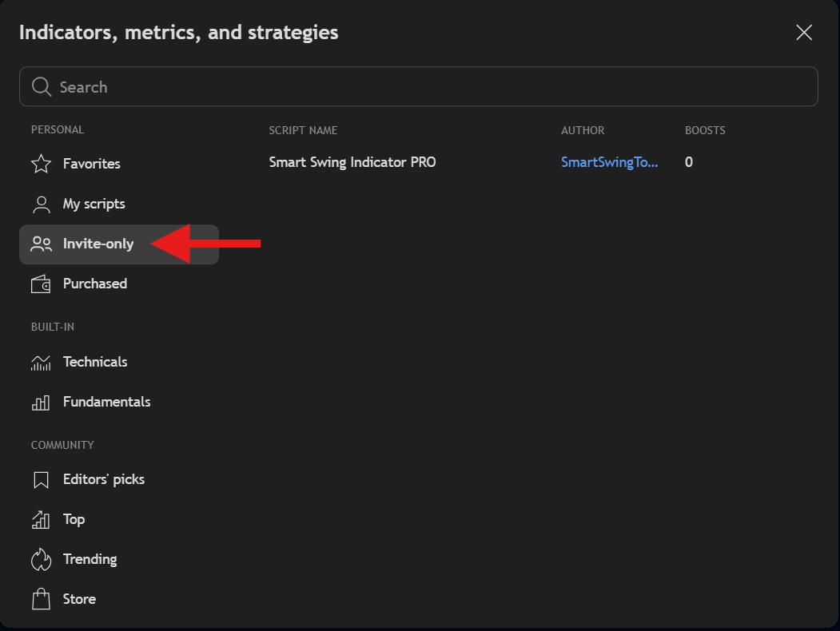Click the shopping bag Store icon
Screen dimensions: 840x631
coord(41,599)
